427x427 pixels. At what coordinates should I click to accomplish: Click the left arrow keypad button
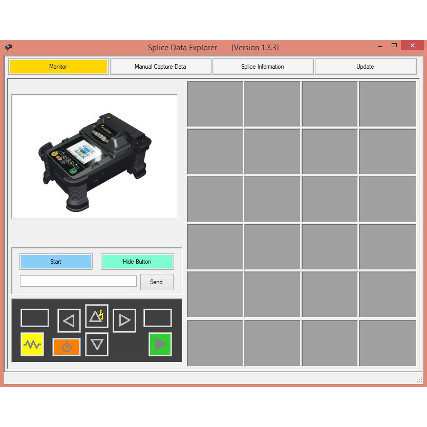click(x=69, y=321)
